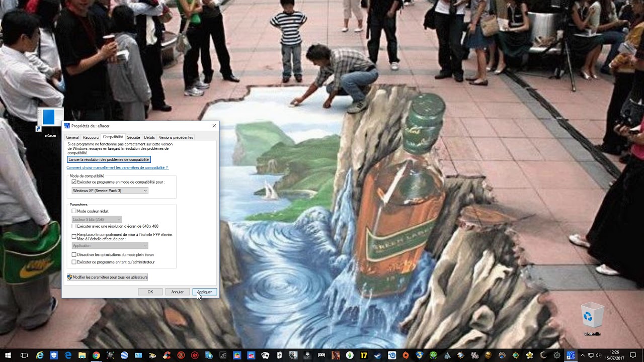This screenshot has width=644, height=362.
Task: Open the eRacer desktop shortcut icon
Action: [x=50, y=122]
